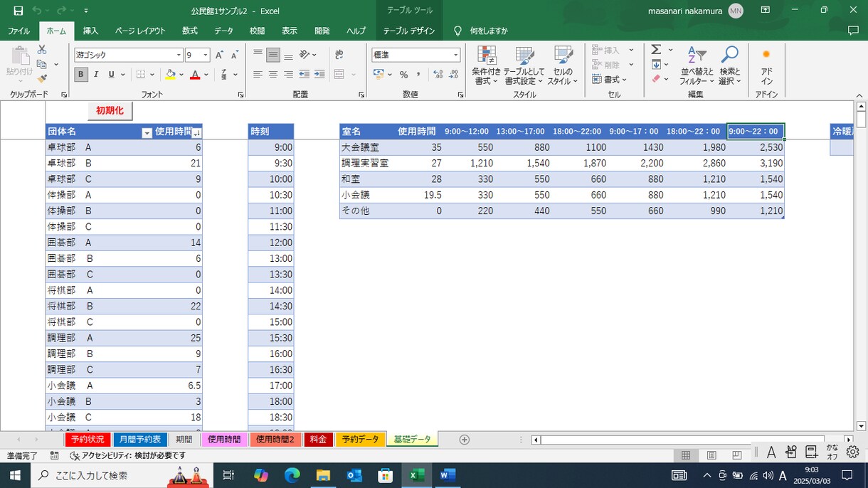Open the Format (書式) cells dropdown
This screenshot has height=488, width=868.
point(610,80)
